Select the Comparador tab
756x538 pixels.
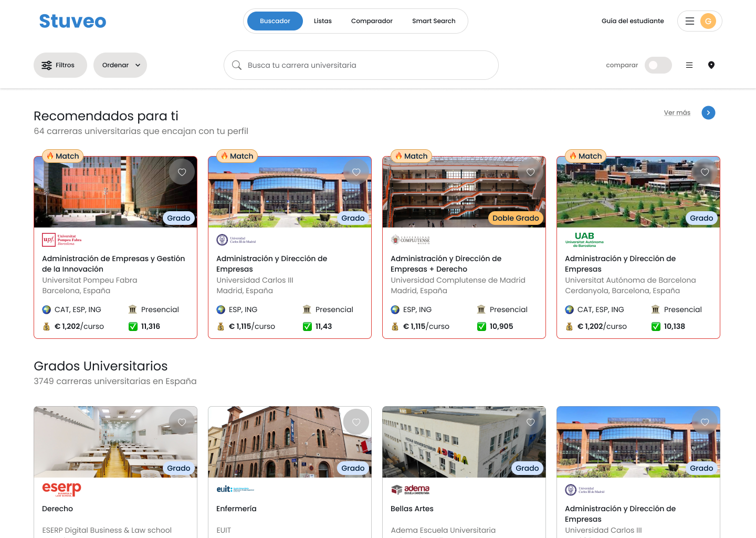(x=372, y=21)
